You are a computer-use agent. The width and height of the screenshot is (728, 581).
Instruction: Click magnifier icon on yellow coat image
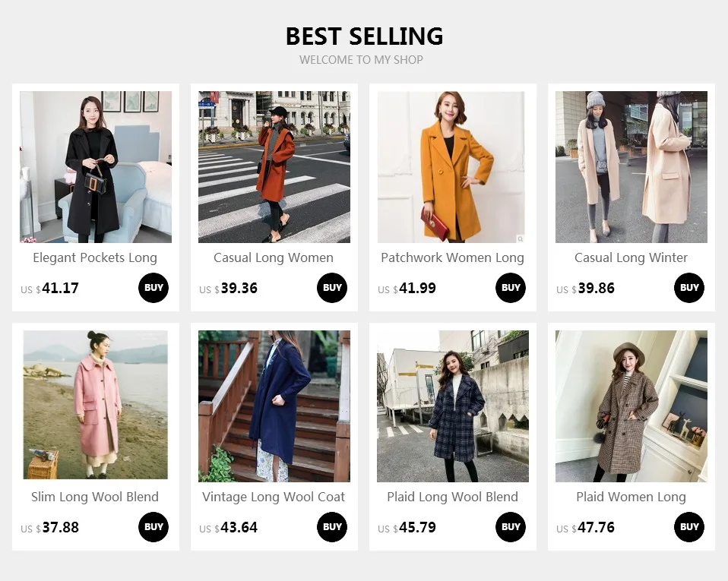(521, 239)
